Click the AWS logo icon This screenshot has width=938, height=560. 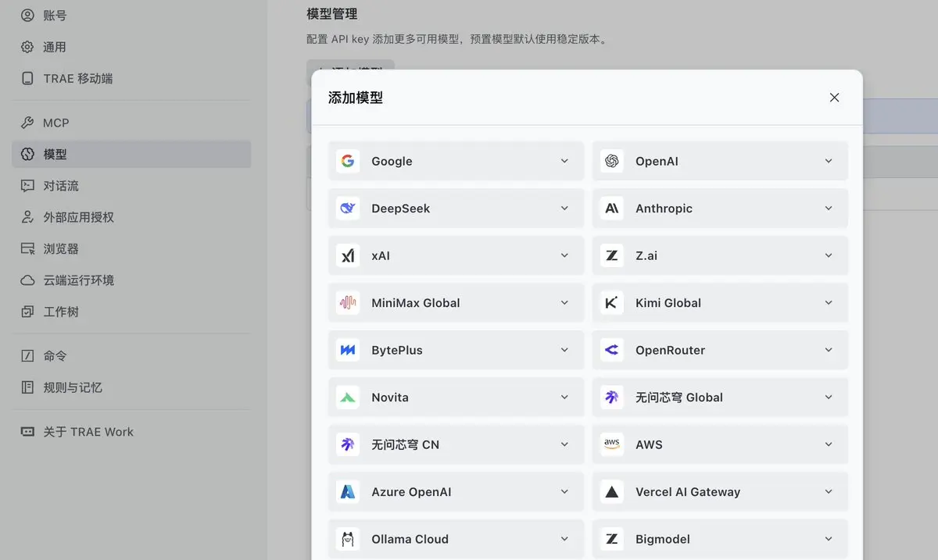612,444
